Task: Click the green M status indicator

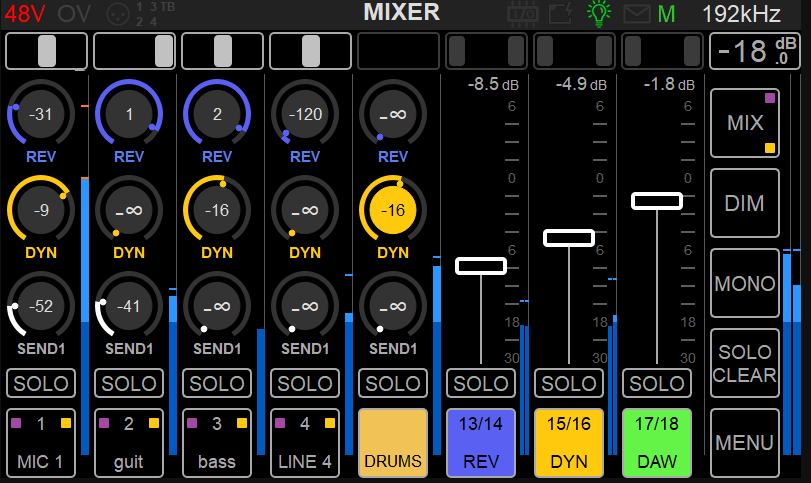Action: point(666,14)
